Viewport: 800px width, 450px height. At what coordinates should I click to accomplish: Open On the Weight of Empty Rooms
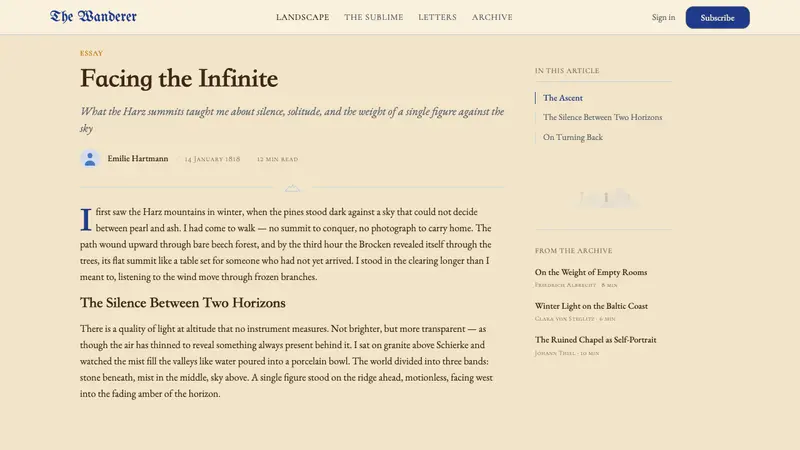[x=591, y=272]
